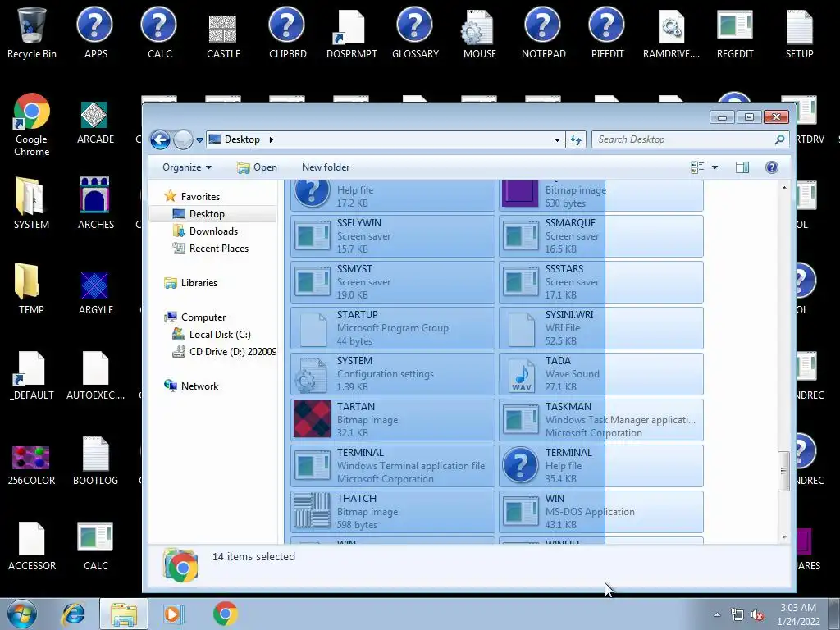The width and height of the screenshot is (840, 630).
Task: Select the NOTEPAD help desktop icon
Action: (543, 33)
